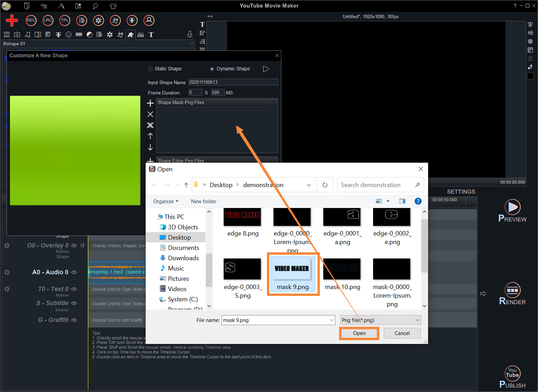Select the smiley emoji toolbar icon

click(x=68, y=35)
